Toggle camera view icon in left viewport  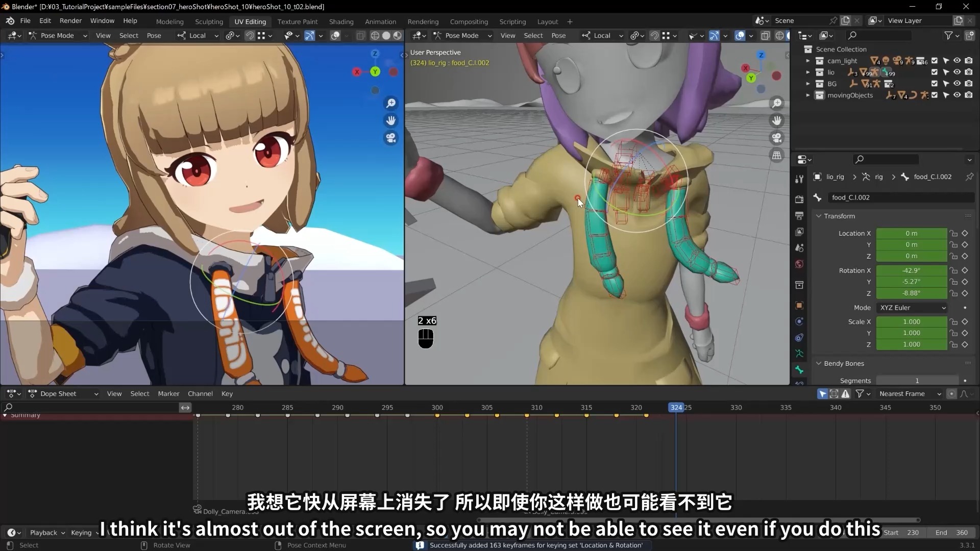(391, 138)
